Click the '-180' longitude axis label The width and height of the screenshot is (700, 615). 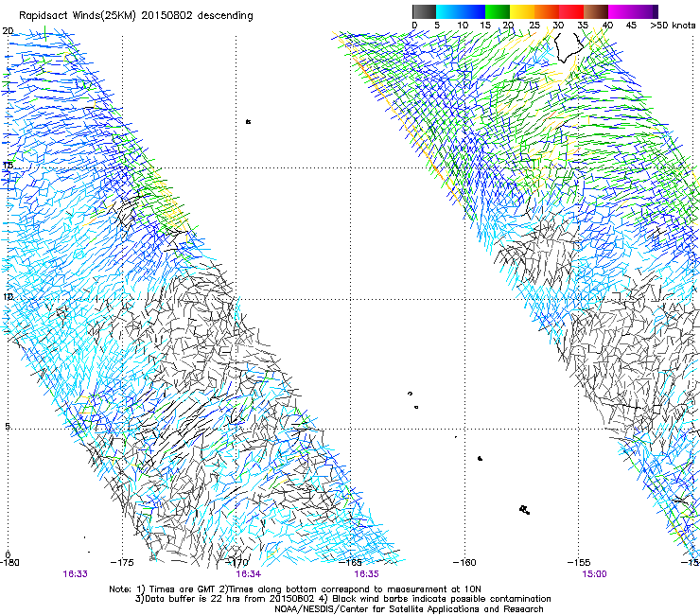click(x=9, y=562)
